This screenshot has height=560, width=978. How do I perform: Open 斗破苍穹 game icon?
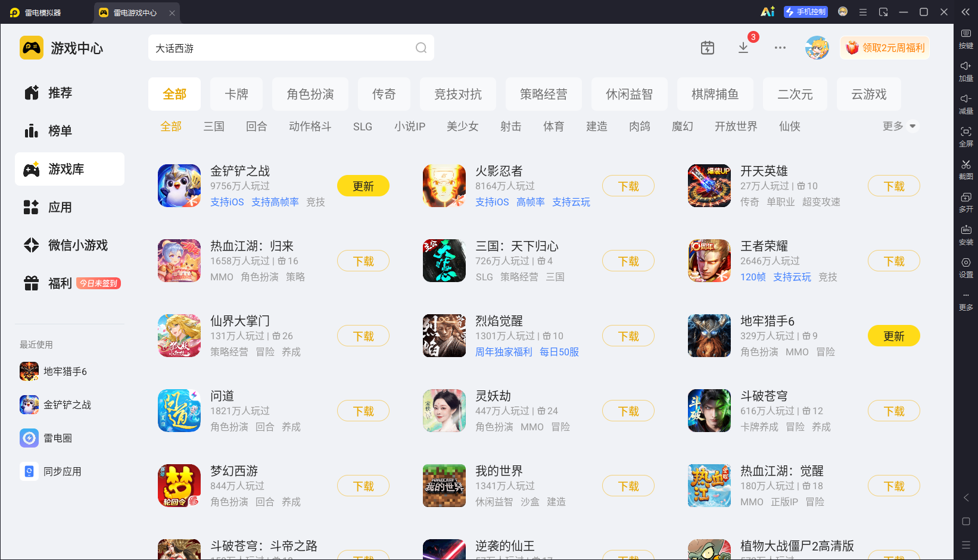709,411
